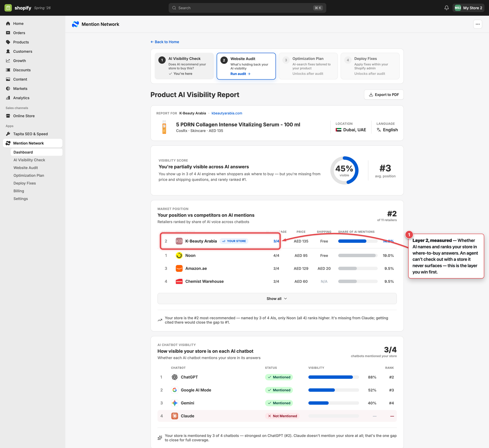This screenshot has height=448, width=489.
Task: Click the YOUR STORE badge
Action: [x=234, y=241]
